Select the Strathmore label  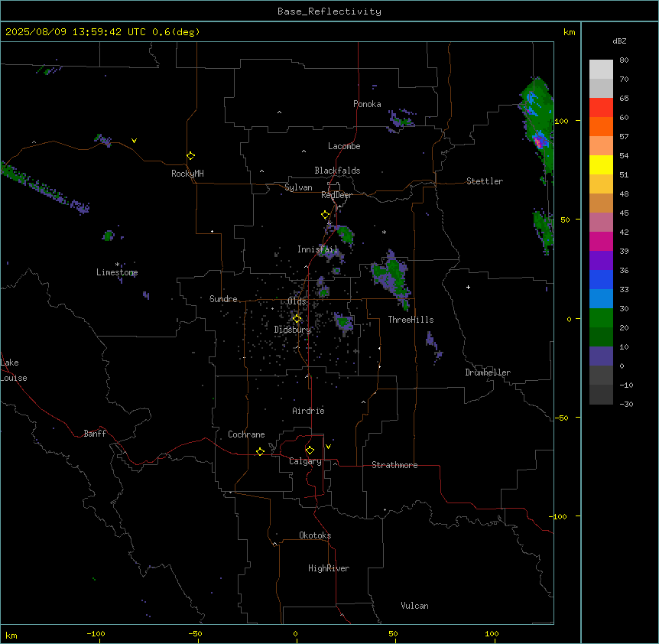[x=394, y=465]
